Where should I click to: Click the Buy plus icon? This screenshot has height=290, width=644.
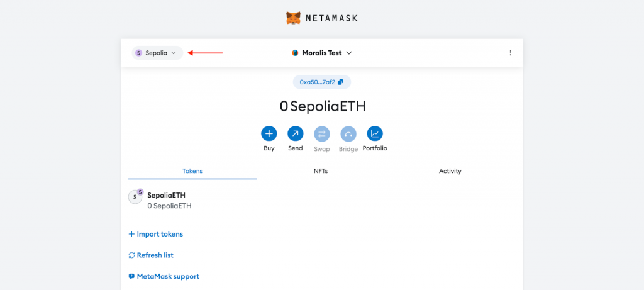[269, 133]
